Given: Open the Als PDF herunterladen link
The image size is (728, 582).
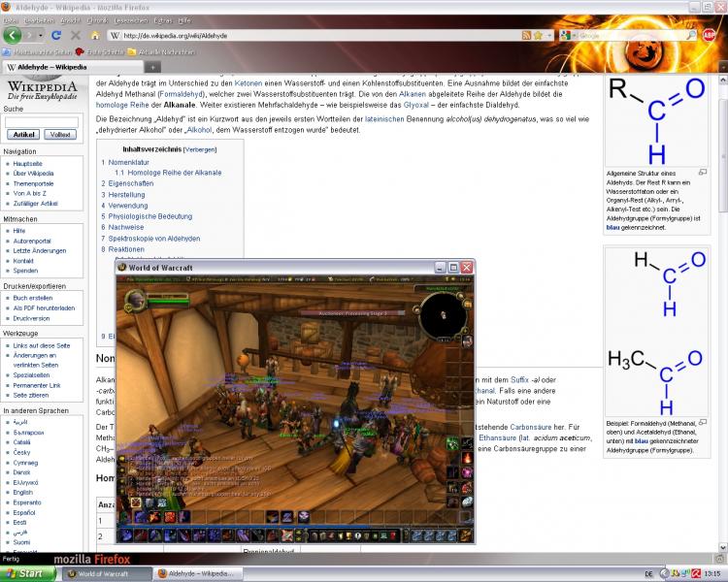Looking at the screenshot, I should point(44,307).
